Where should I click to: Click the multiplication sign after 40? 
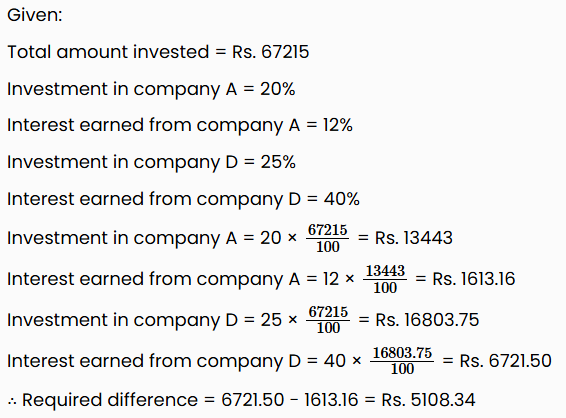pyautogui.click(x=356, y=361)
